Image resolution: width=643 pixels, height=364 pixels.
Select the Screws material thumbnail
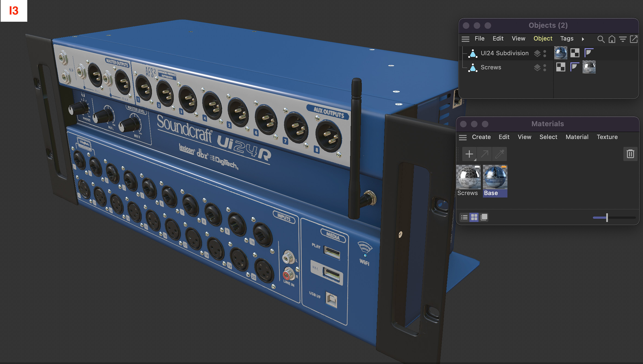(469, 177)
